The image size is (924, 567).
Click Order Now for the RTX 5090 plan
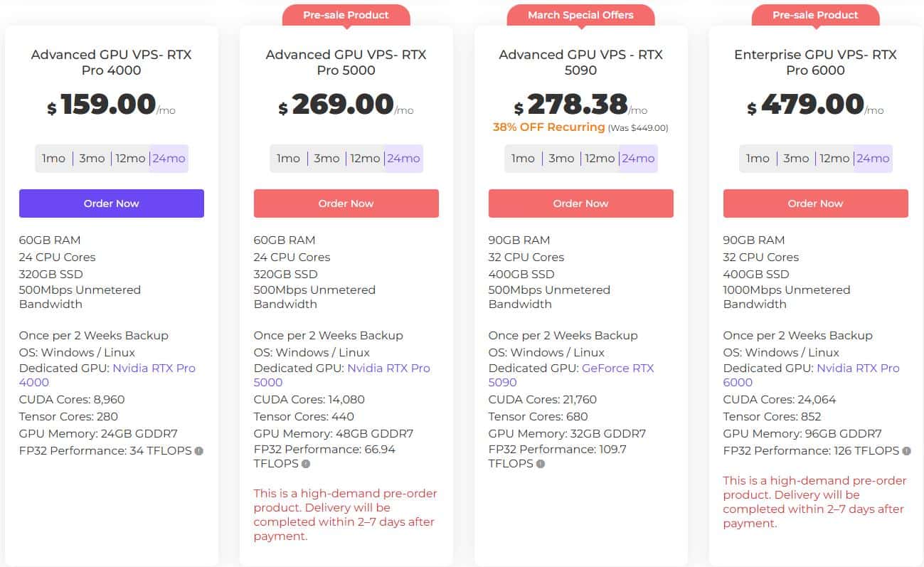[x=580, y=203]
